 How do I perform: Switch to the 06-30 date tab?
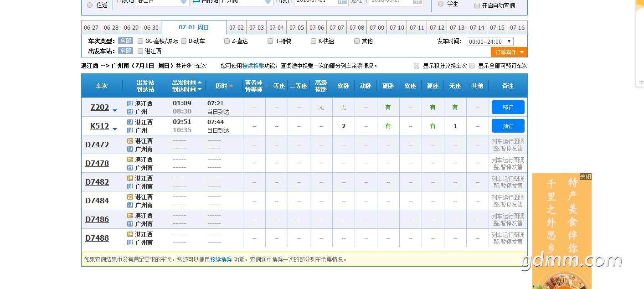[151, 27]
